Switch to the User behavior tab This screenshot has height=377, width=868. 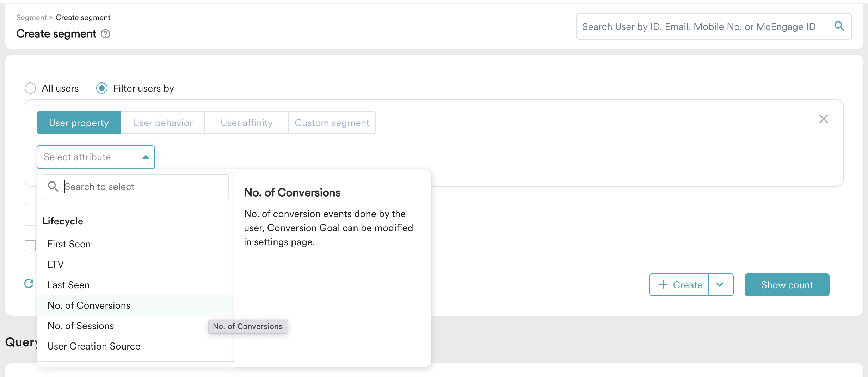click(162, 123)
